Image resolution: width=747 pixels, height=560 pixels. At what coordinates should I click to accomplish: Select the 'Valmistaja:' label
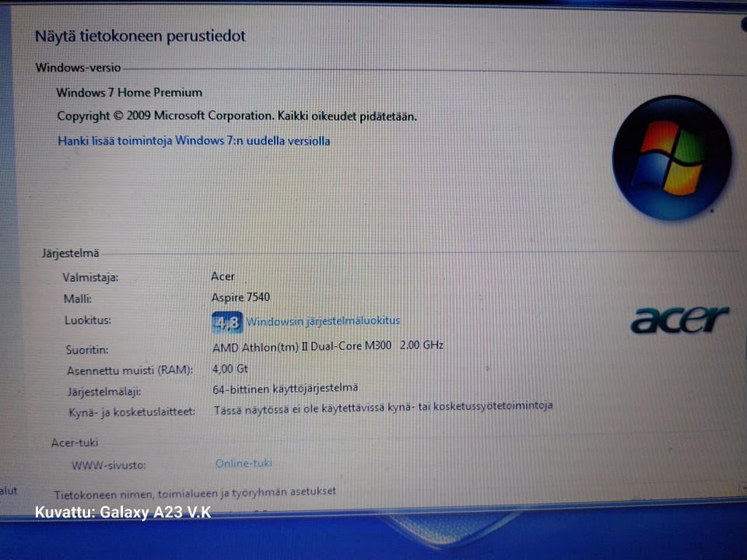pyautogui.click(x=90, y=278)
